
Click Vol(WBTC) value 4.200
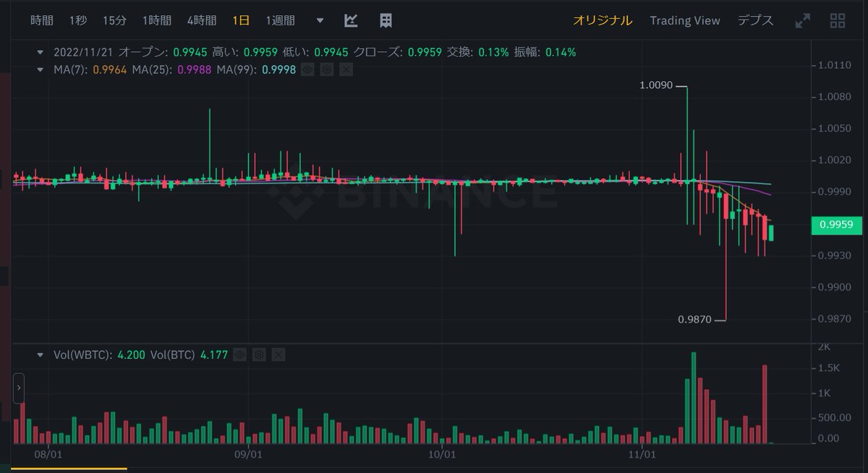click(x=131, y=354)
